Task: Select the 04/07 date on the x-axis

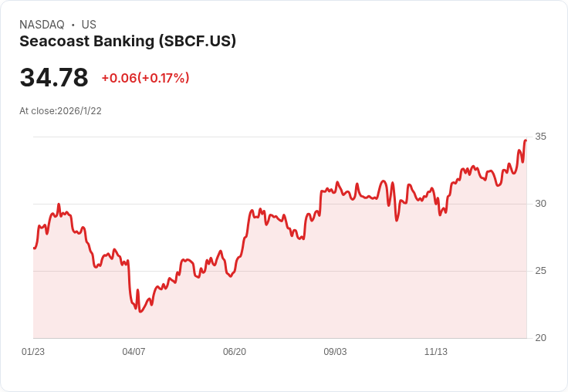Action: click(134, 352)
